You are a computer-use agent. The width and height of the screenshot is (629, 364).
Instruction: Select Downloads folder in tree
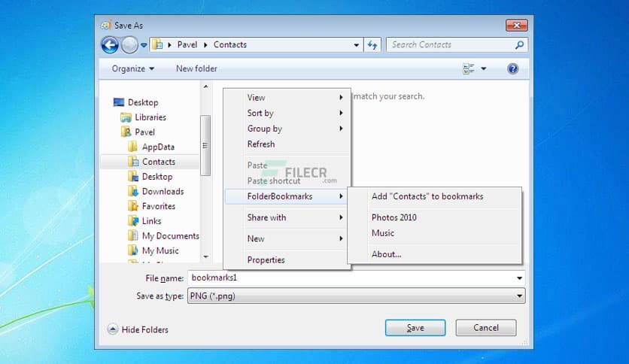coord(163,191)
